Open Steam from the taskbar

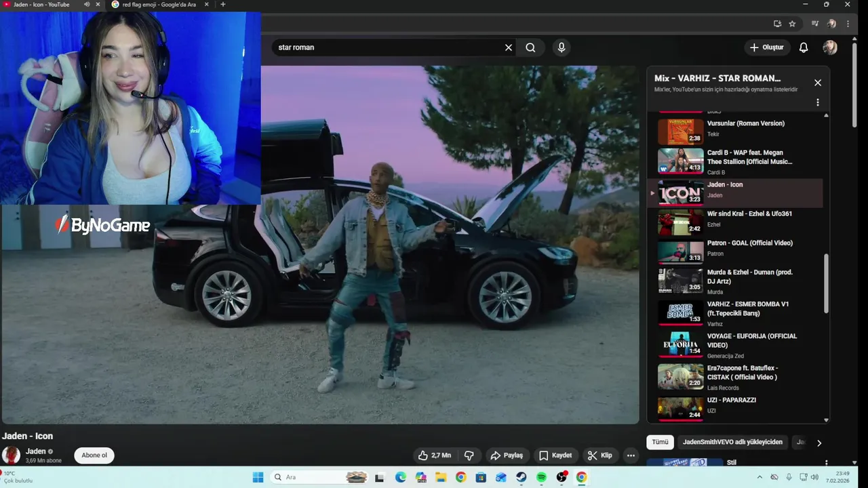pyautogui.click(x=521, y=477)
